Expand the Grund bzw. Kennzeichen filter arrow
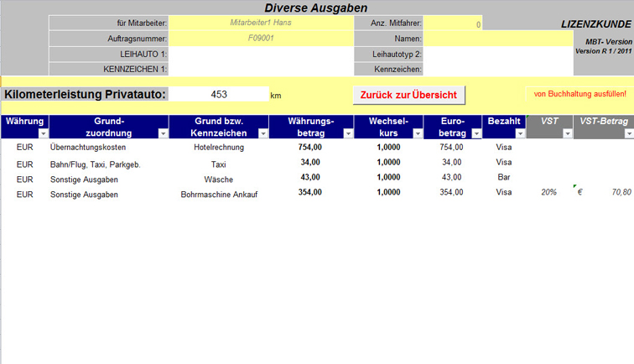This screenshot has width=634, height=364. [x=262, y=133]
